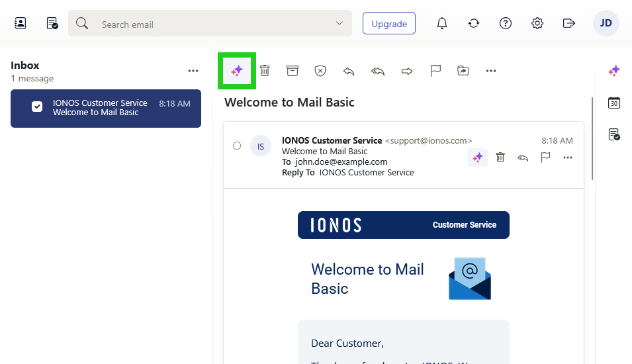Click the IS sender avatar
The height and width of the screenshot is (364, 632).
(261, 146)
